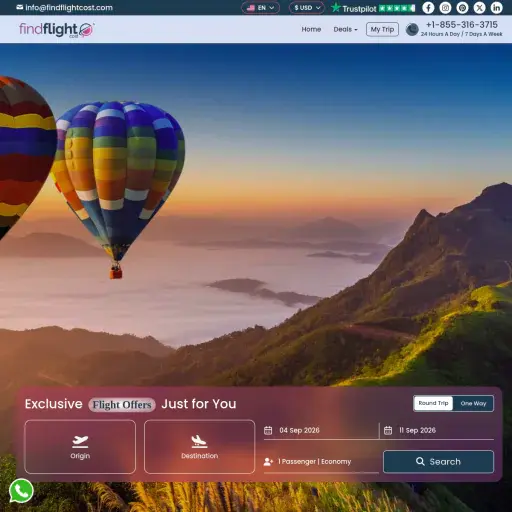Open My Trip
Screen dimensions: 512x512
point(382,29)
